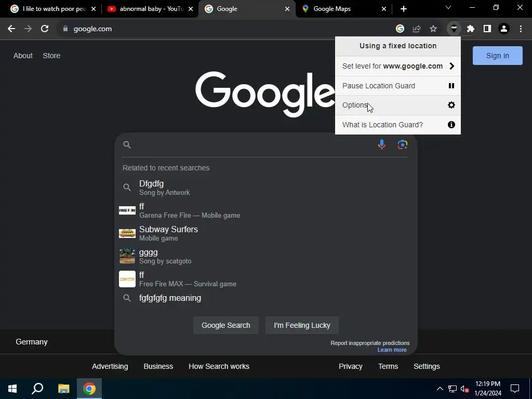Click the Chrome taskbar icon
This screenshot has width=532, height=399.
pos(89,389)
